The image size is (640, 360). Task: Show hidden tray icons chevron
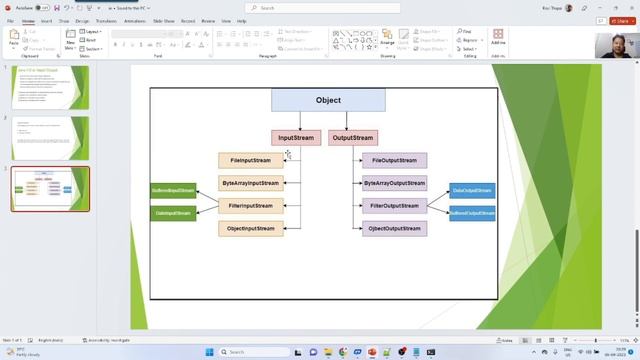pyautogui.click(x=534, y=352)
